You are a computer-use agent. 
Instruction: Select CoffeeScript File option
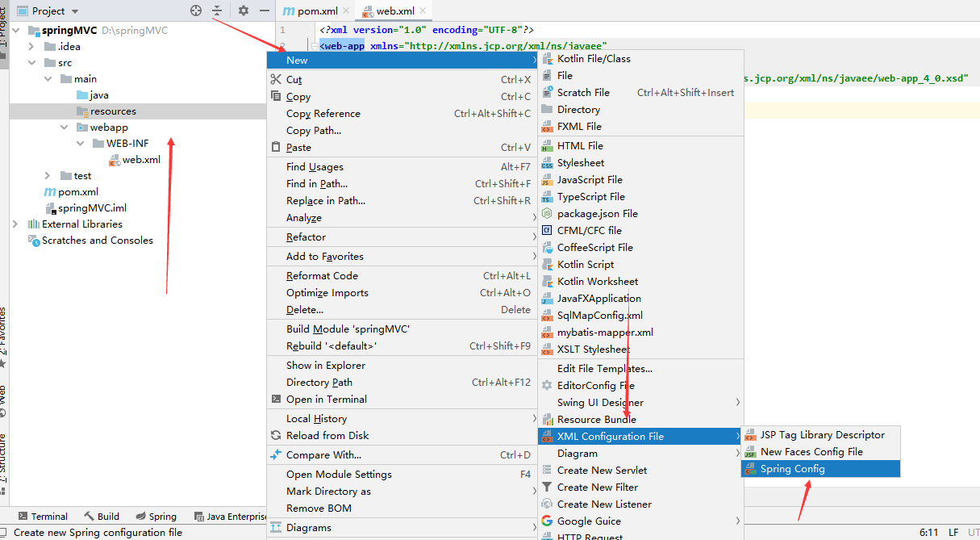point(640,248)
